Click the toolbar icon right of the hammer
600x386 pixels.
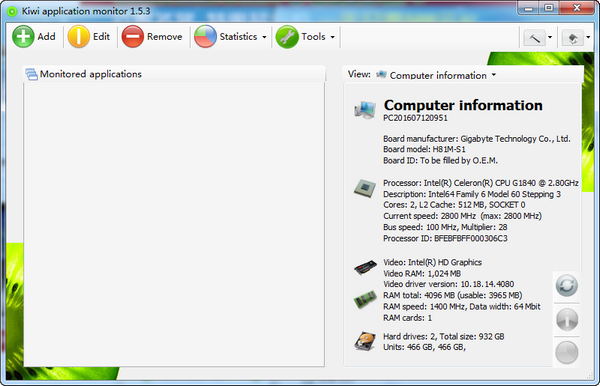[573, 37]
